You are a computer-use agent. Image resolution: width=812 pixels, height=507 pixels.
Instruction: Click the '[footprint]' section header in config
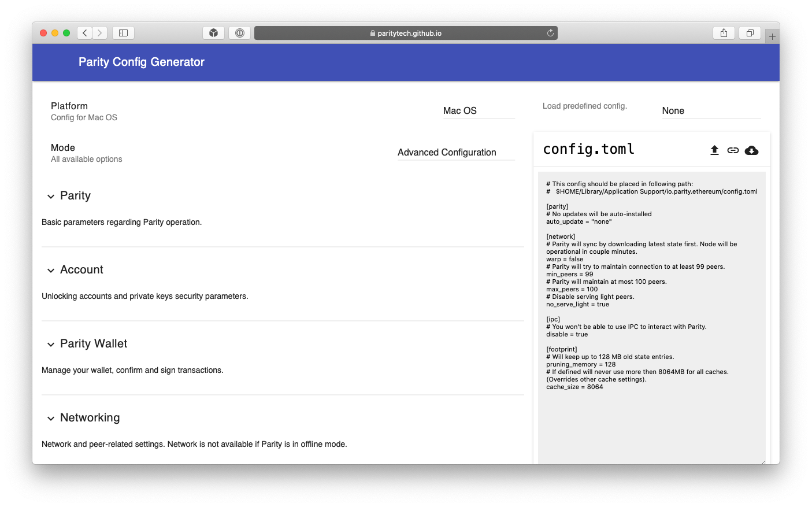tap(562, 349)
